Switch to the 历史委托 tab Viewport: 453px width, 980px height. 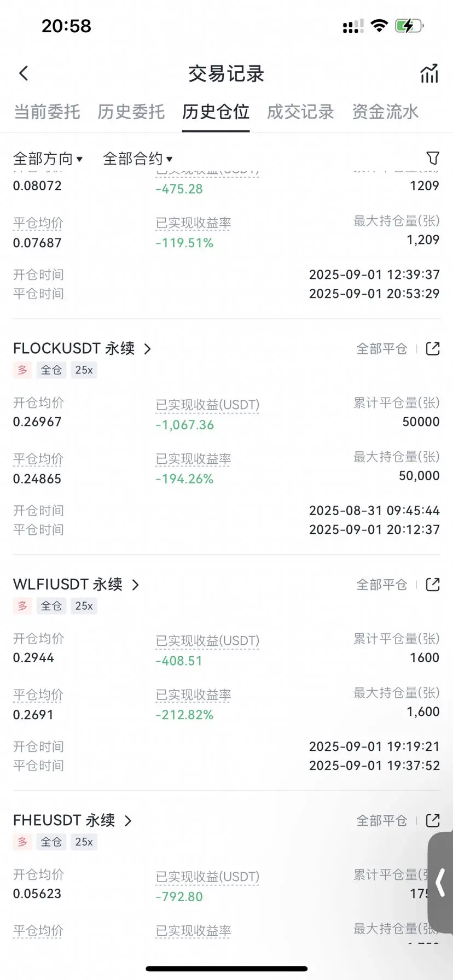(x=131, y=112)
